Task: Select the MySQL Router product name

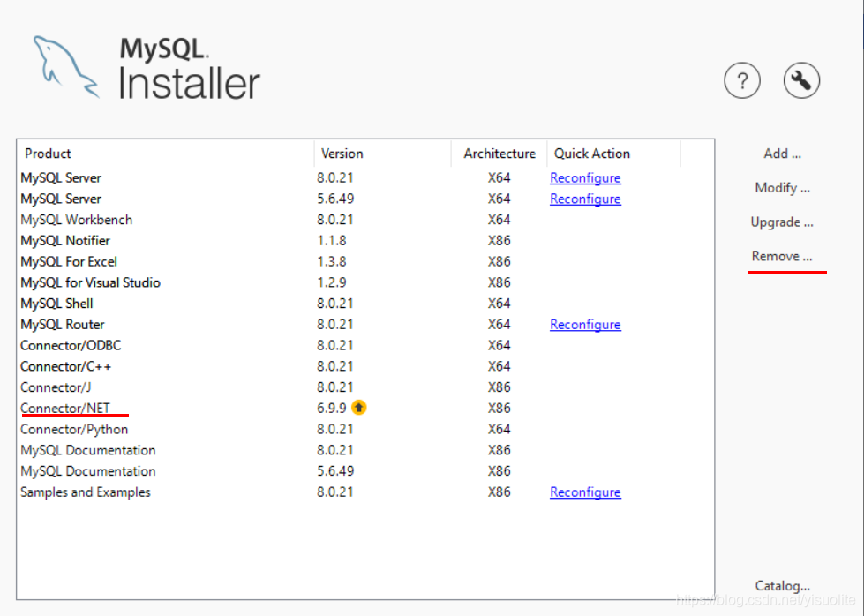Action: 63,325
